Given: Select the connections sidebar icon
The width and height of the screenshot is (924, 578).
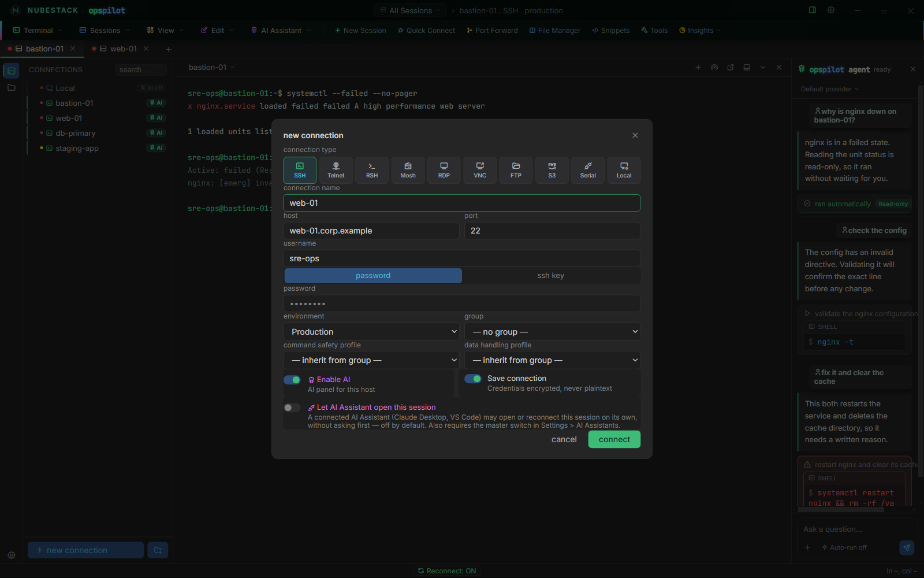Looking at the screenshot, I should [12, 71].
